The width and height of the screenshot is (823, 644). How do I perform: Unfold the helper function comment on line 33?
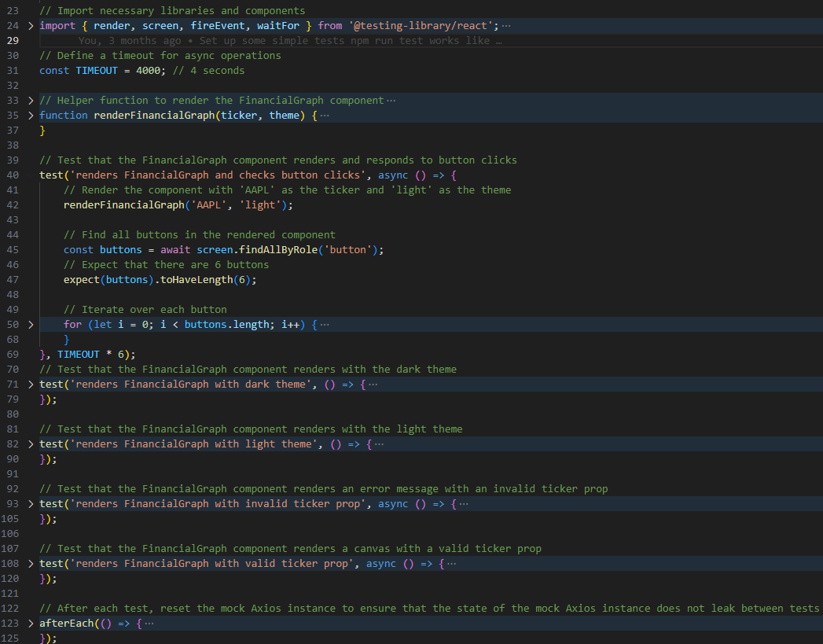point(31,100)
